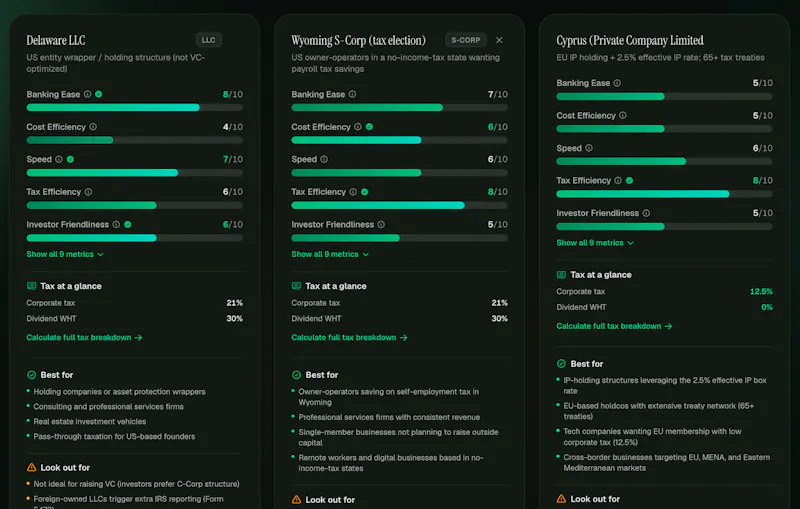
Task: Open Investor Friendliness info icon on Cyprus card
Action: (646, 213)
